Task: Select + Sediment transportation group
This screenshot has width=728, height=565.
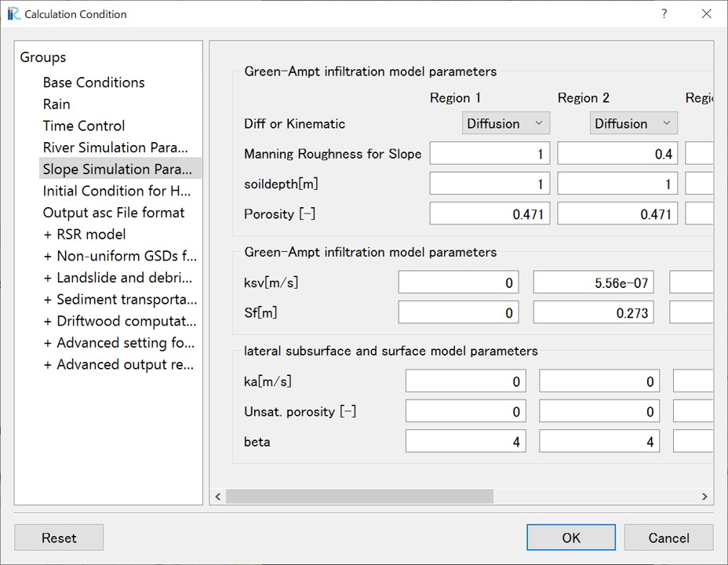Action: 120,300
